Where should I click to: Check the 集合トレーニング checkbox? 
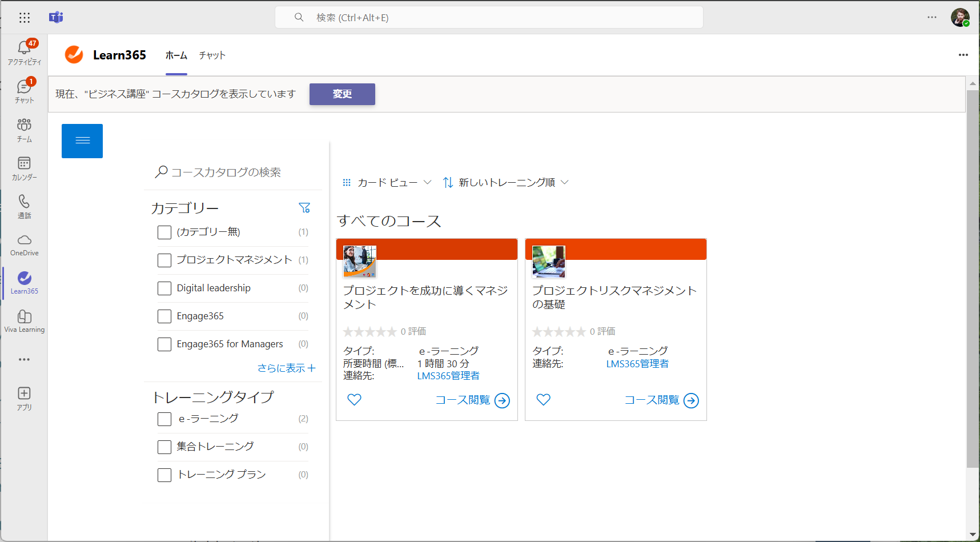pos(164,447)
